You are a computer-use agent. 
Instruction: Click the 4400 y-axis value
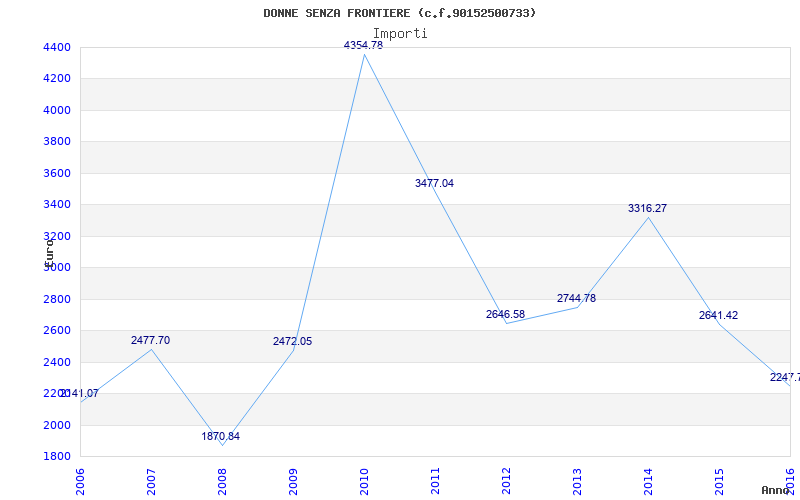55,47
